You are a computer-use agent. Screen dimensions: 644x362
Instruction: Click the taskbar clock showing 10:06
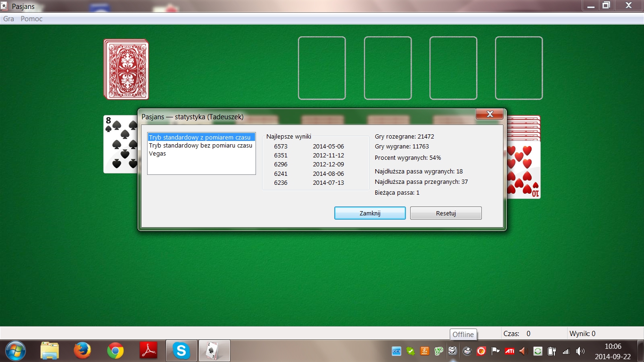pyautogui.click(x=613, y=346)
